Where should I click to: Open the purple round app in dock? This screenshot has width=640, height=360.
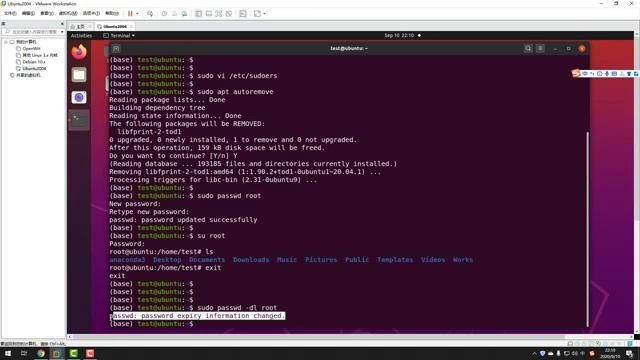(79, 97)
